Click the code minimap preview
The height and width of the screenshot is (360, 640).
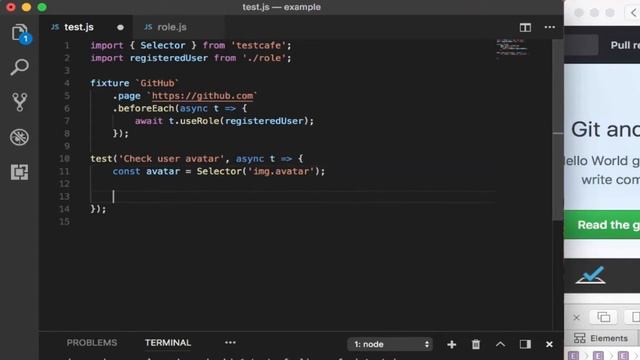point(511,48)
